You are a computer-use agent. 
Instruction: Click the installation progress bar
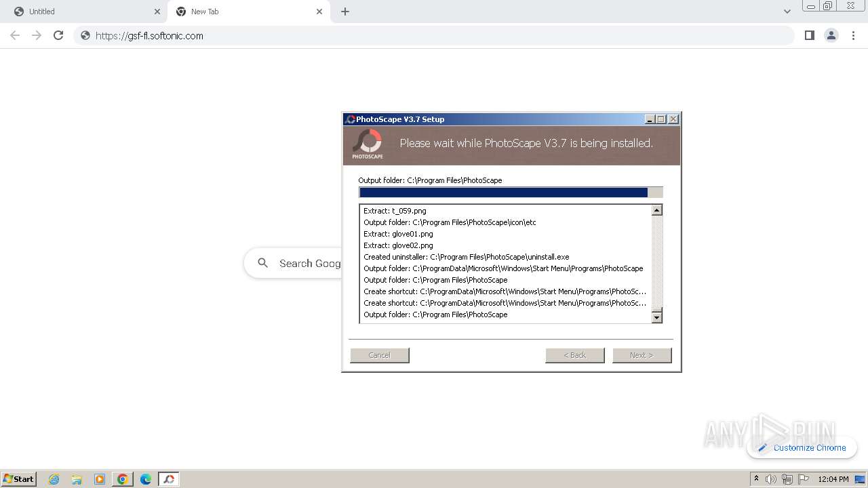tap(511, 192)
